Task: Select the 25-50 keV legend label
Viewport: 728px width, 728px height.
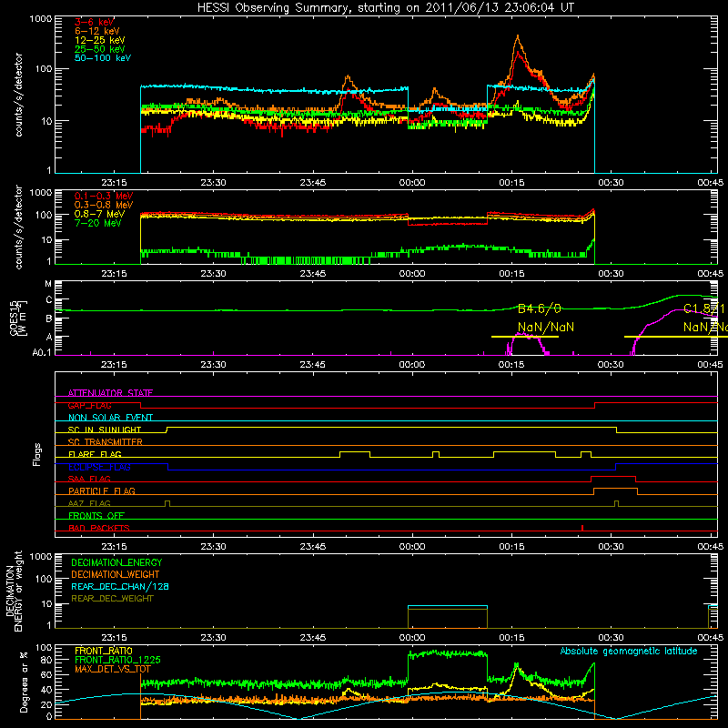Action: tap(100, 49)
